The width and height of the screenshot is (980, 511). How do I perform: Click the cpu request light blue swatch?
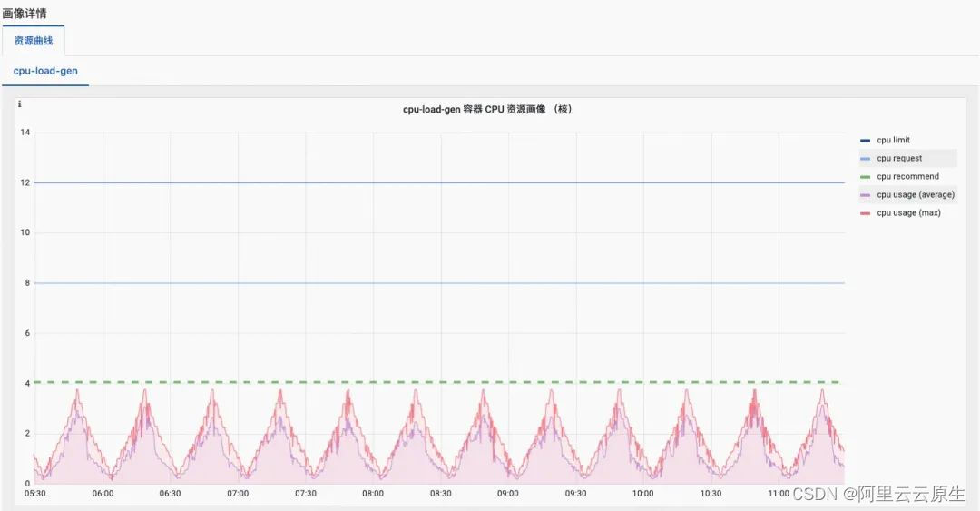coord(865,159)
